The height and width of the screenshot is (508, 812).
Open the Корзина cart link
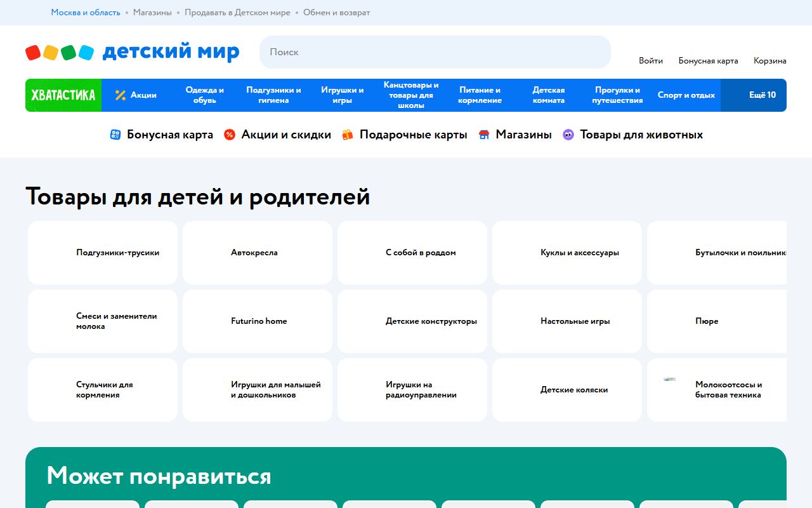click(770, 61)
